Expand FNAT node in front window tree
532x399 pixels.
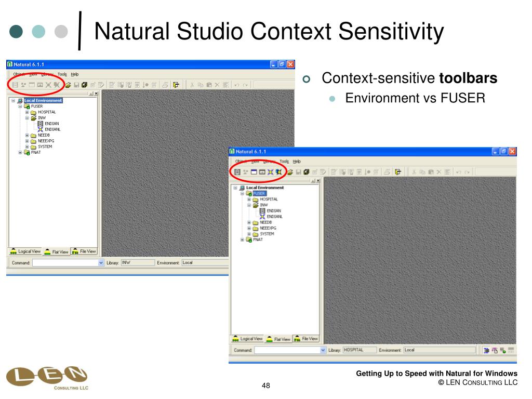pyautogui.click(x=242, y=240)
